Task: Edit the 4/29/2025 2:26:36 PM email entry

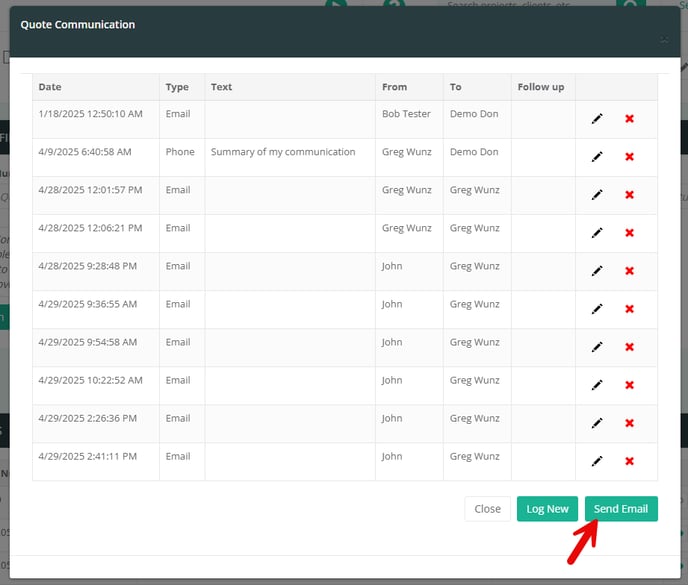Action: click(597, 423)
